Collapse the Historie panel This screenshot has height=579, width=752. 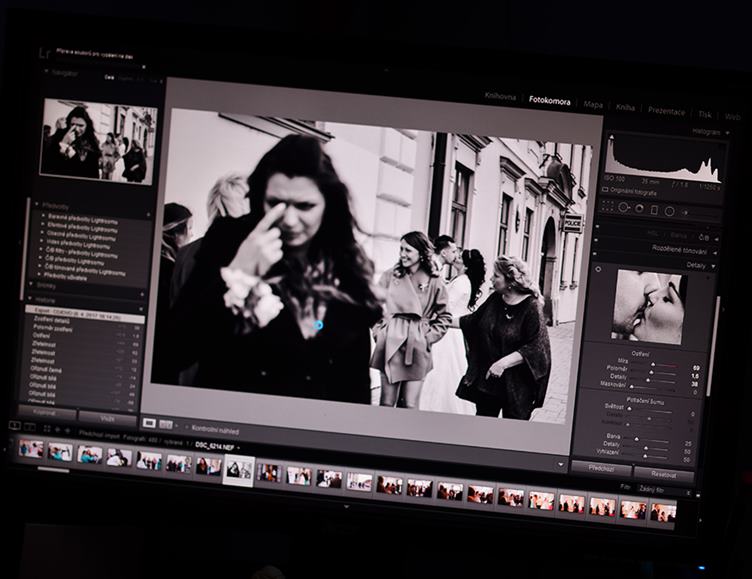tap(30, 298)
